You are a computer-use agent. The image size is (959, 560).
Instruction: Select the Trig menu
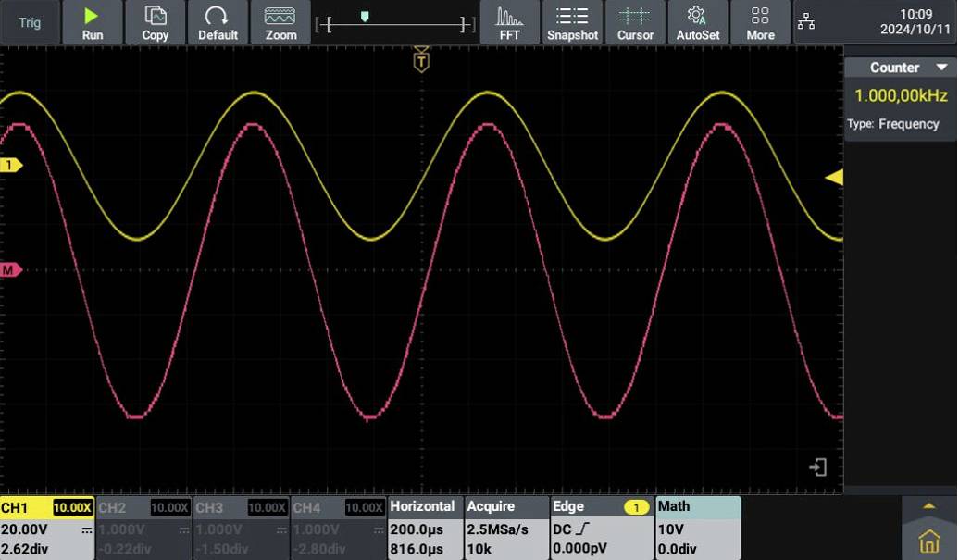tap(29, 22)
